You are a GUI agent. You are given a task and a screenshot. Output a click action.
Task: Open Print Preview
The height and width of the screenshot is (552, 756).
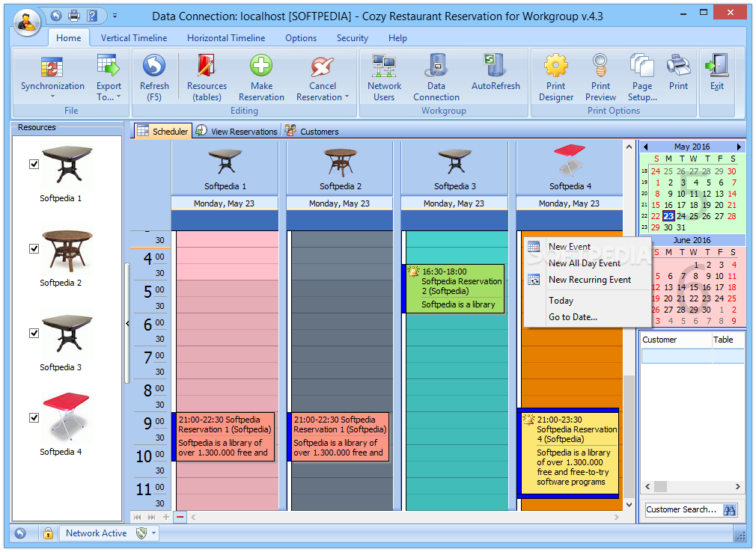pyautogui.click(x=600, y=78)
